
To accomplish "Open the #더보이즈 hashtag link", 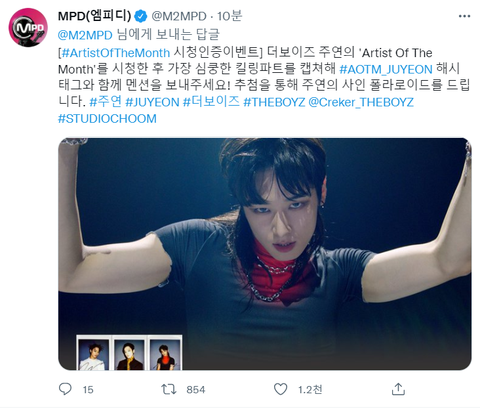I will 211,102.
